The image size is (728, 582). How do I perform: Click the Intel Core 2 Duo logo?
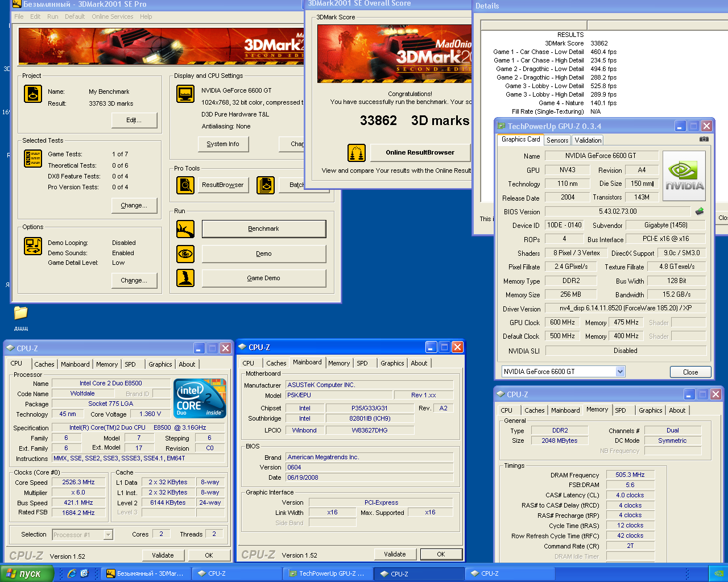pos(200,398)
